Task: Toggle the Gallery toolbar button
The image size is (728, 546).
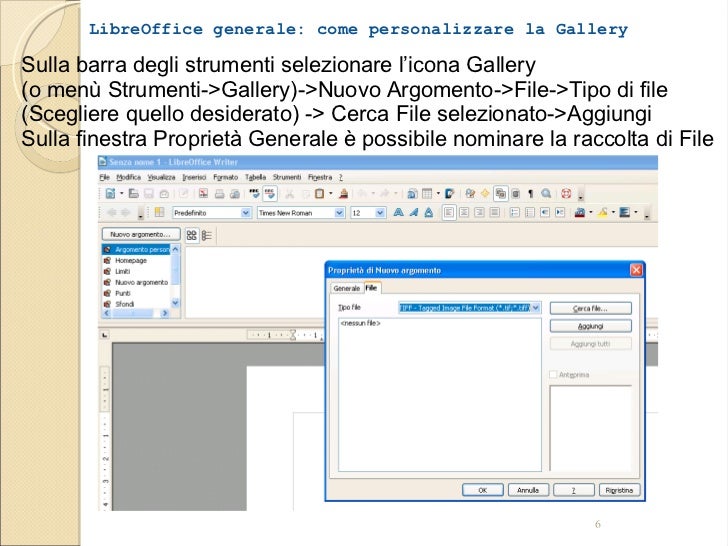Action: (x=500, y=194)
